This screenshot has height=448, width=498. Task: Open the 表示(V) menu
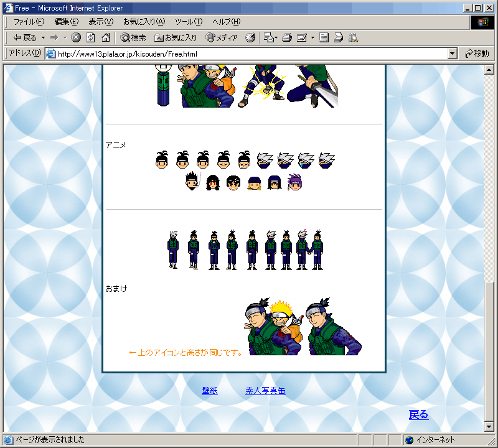click(x=101, y=22)
